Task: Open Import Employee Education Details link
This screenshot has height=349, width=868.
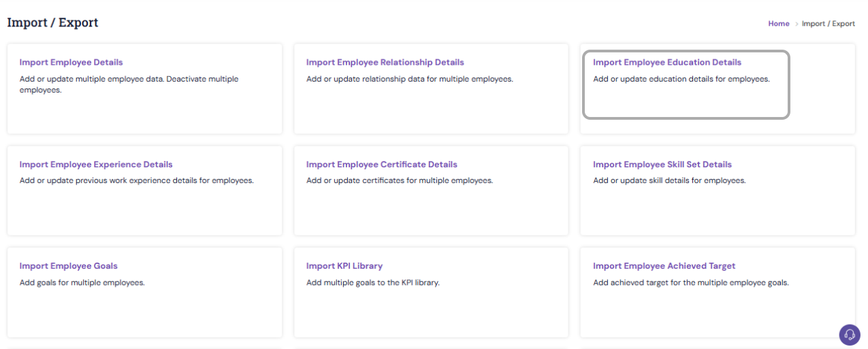Action: [667, 62]
